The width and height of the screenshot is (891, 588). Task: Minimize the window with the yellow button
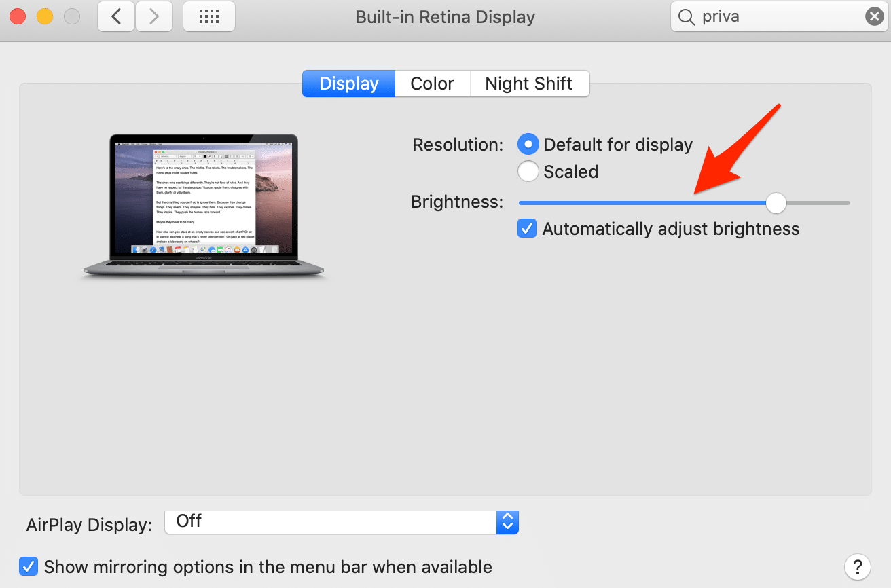[x=45, y=17]
